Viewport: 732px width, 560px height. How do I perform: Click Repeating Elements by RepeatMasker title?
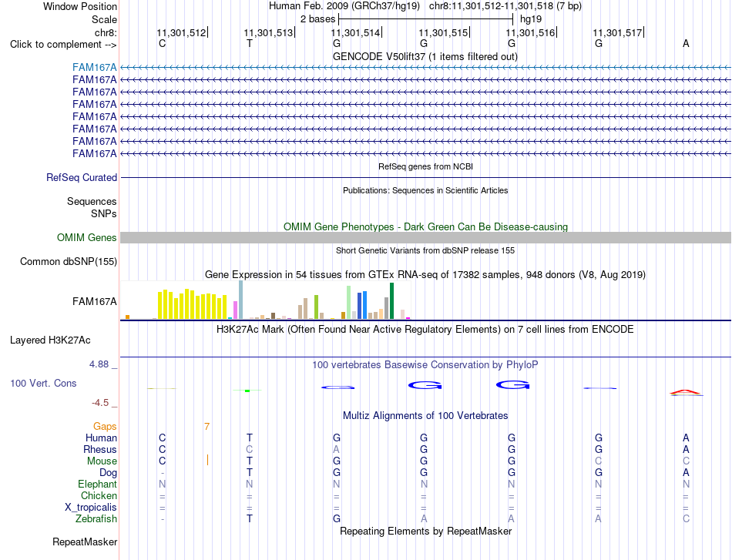tap(426, 531)
